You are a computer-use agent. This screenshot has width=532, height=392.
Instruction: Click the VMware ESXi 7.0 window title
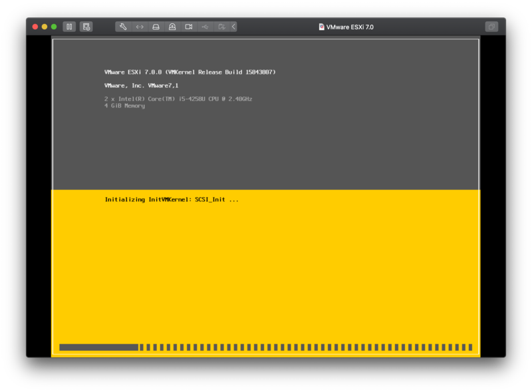[350, 27]
